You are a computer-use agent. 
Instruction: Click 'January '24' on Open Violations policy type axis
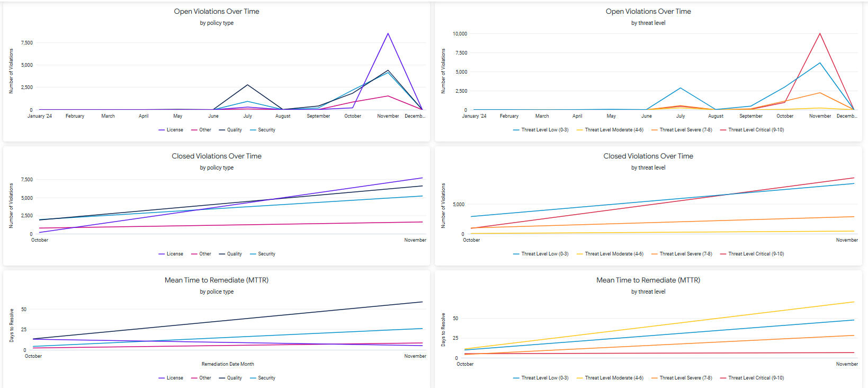tap(40, 116)
